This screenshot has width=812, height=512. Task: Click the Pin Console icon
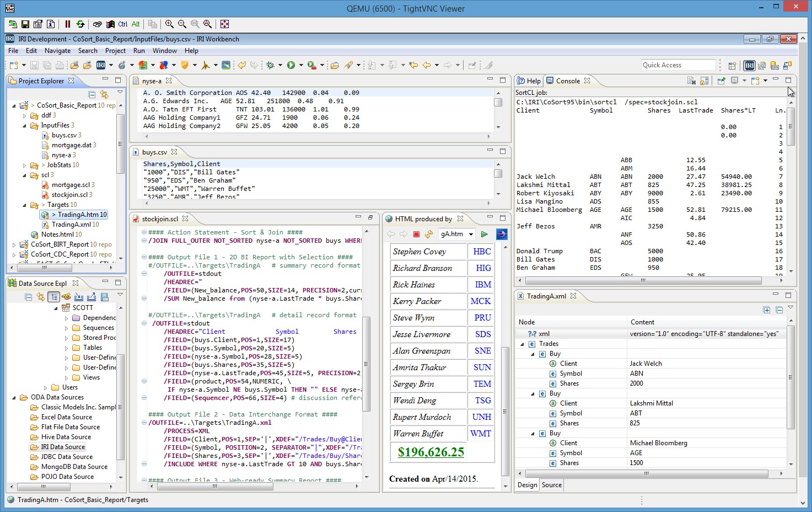click(721, 81)
